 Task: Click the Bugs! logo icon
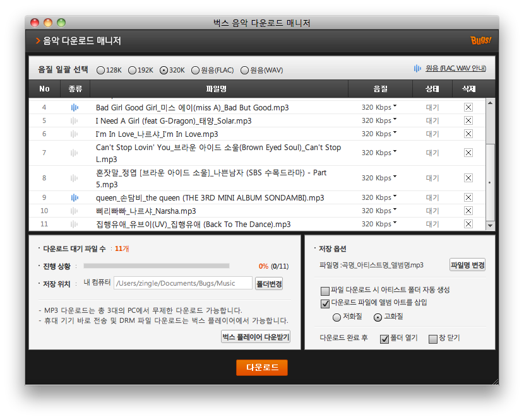tap(480, 40)
